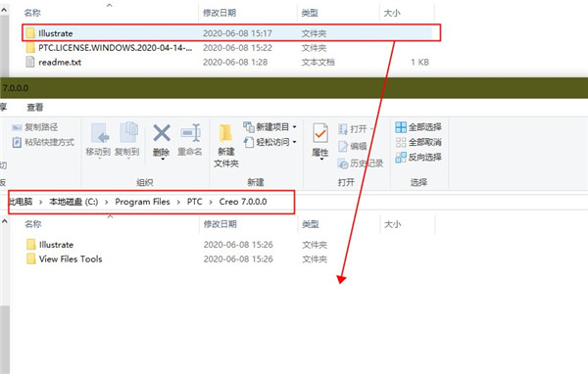This screenshot has width=588, height=374.
Task: Click Select all (全部选择)
Action: coord(418,127)
